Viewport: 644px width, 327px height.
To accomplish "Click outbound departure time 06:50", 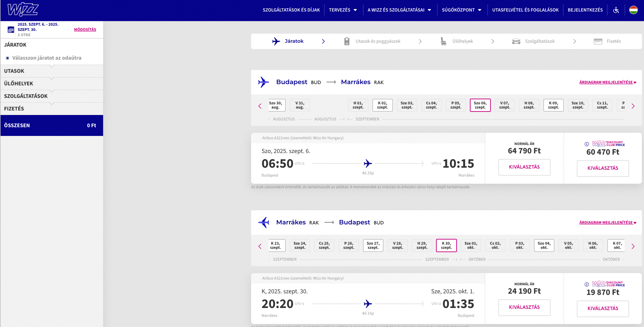I will tap(277, 164).
